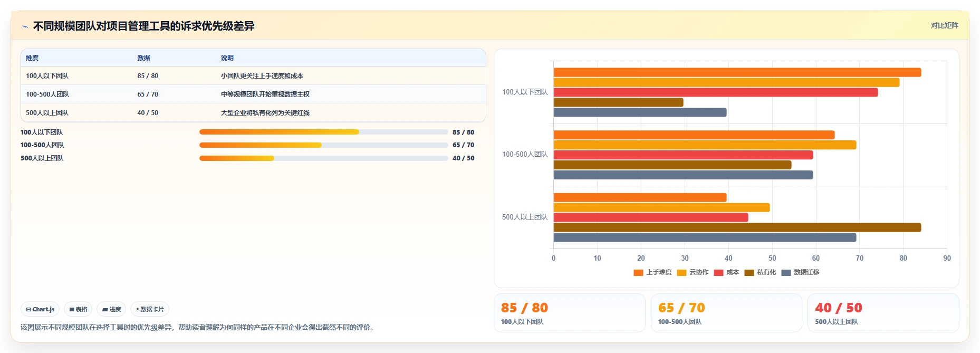Open the 40 / 50 stat card
The image size is (980, 353).
(883, 313)
